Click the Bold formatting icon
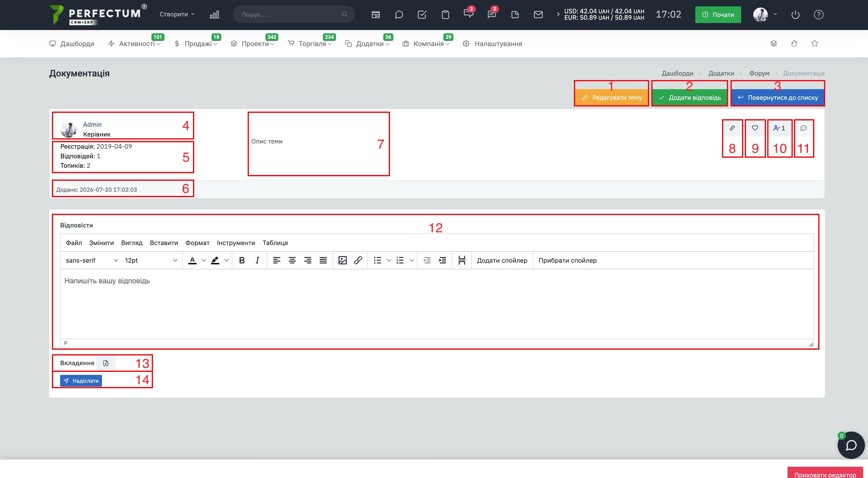 pyautogui.click(x=242, y=260)
